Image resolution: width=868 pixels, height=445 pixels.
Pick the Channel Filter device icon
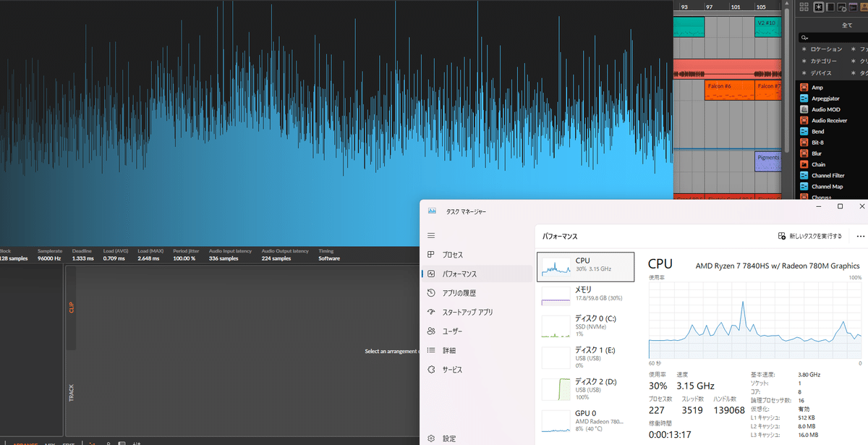coord(804,175)
